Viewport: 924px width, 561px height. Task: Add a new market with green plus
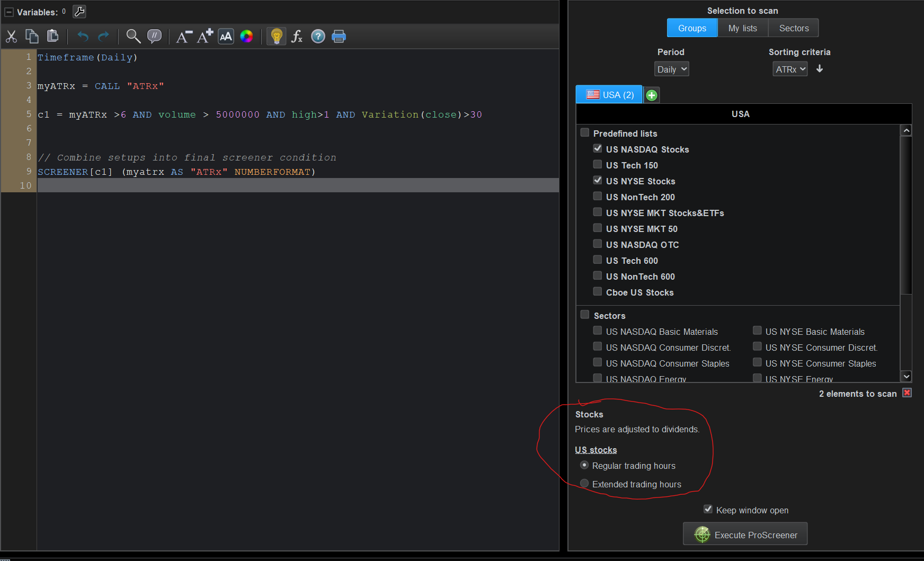coord(652,95)
